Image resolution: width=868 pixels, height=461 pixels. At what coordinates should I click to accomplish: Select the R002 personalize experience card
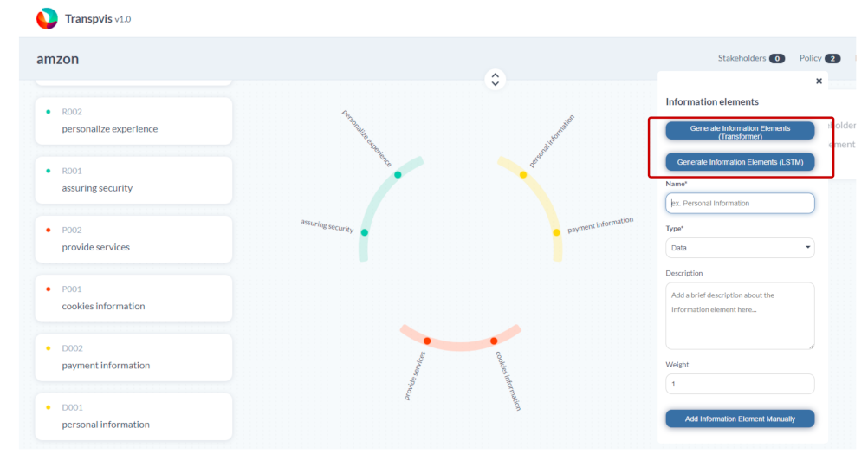(x=133, y=121)
